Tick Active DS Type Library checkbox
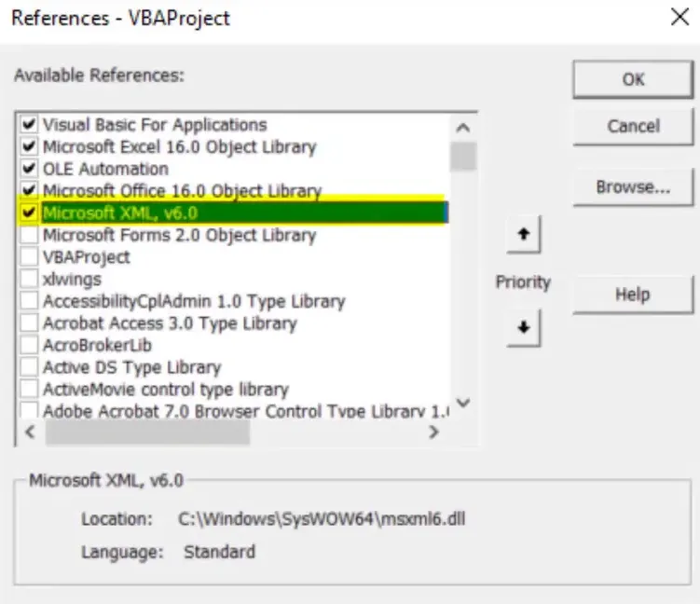Screen dimensions: 700x604 point(29,367)
